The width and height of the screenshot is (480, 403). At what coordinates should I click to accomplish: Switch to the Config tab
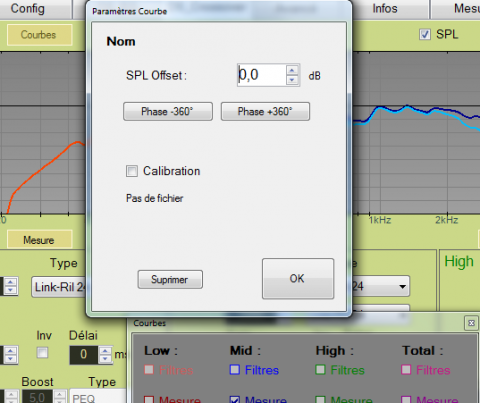[28, 9]
